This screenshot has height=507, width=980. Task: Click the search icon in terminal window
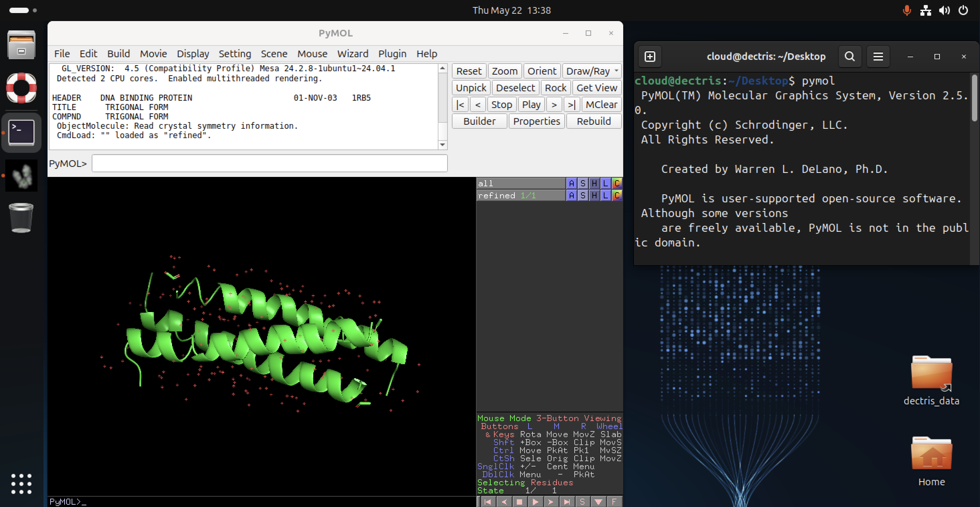coord(849,57)
